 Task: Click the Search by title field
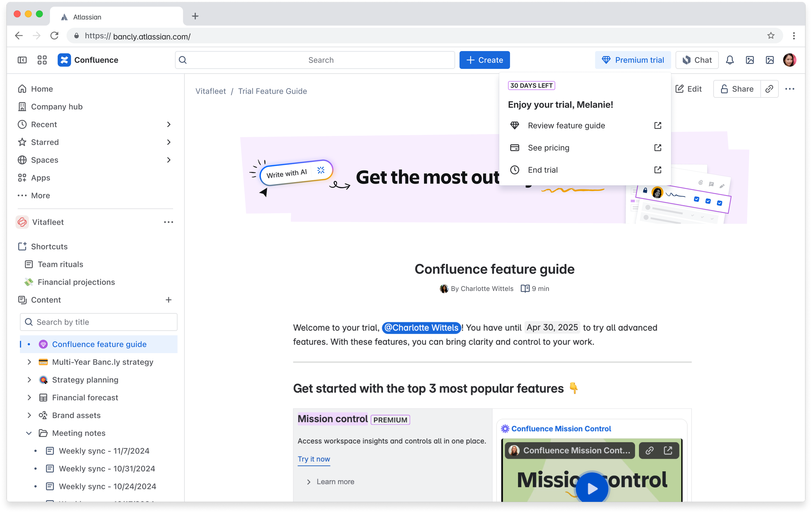pos(98,322)
